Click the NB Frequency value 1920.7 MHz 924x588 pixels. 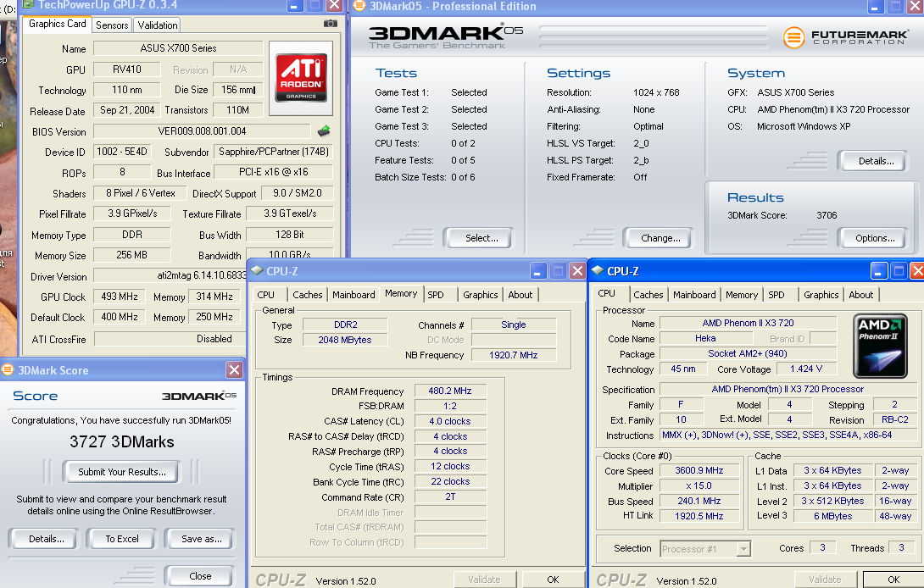pos(513,355)
